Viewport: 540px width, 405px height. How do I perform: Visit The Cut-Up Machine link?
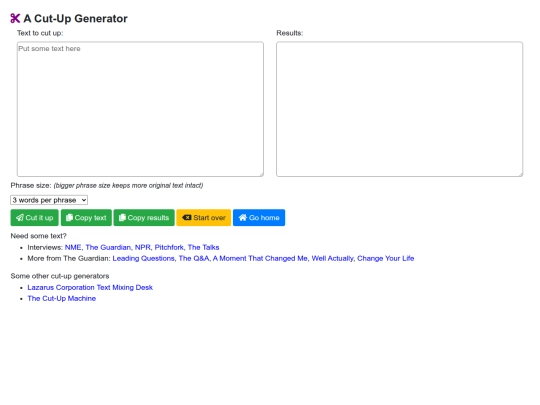62,298
